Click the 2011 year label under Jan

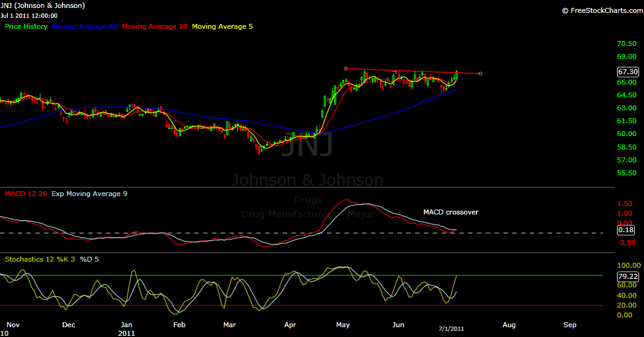[x=126, y=333]
